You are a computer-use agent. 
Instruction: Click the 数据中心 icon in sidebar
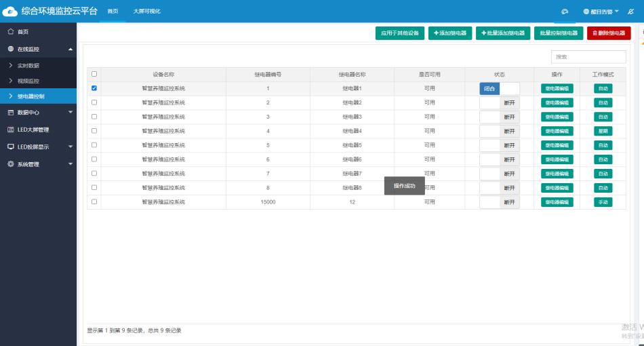point(10,113)
